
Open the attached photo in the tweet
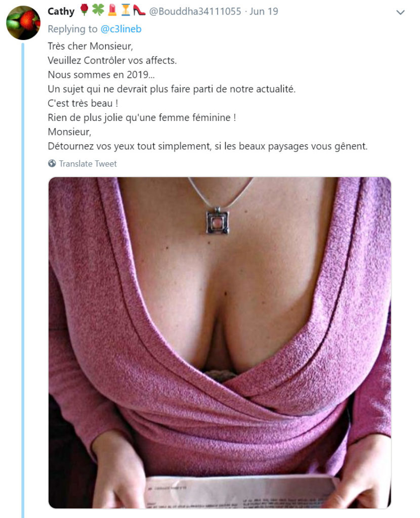[x=220, y=342]
